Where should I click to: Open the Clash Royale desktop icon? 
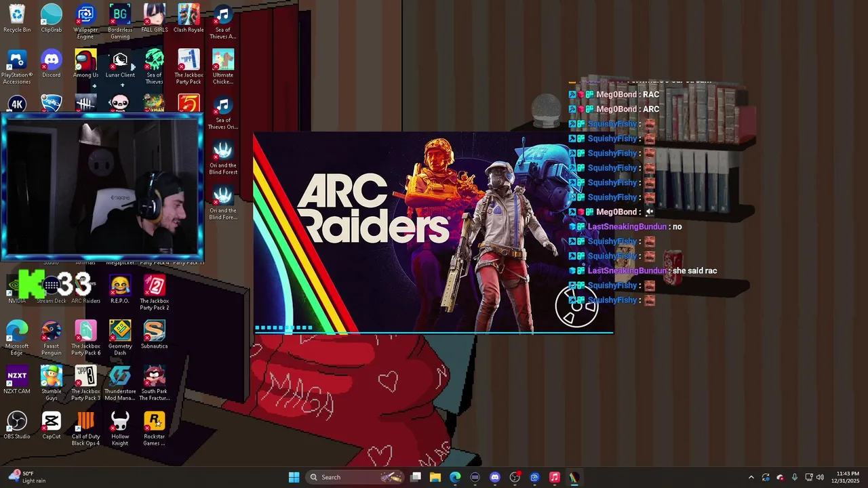pyautogui.click(x=189, y=19)
